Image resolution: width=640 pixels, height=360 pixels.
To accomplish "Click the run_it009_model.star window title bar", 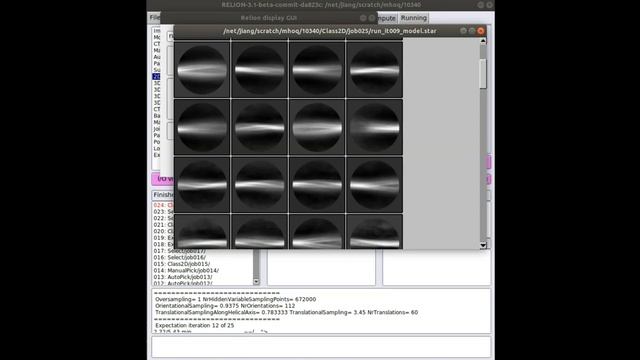I will coord(330,31).
